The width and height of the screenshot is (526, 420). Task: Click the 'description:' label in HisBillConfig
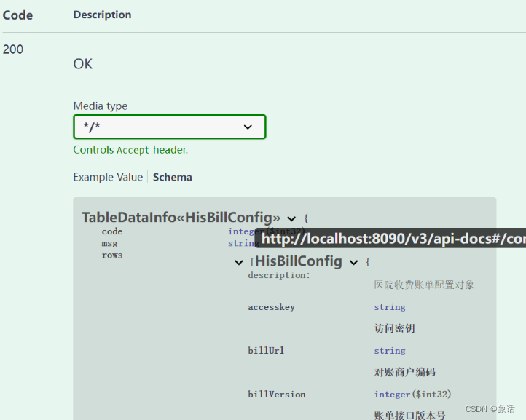tap(279, 275)
